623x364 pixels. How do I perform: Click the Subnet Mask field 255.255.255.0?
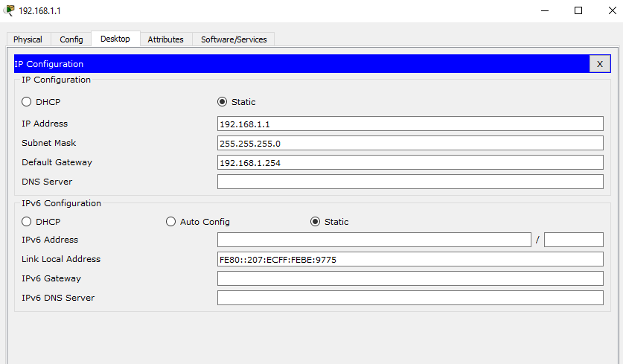[410, 143]
